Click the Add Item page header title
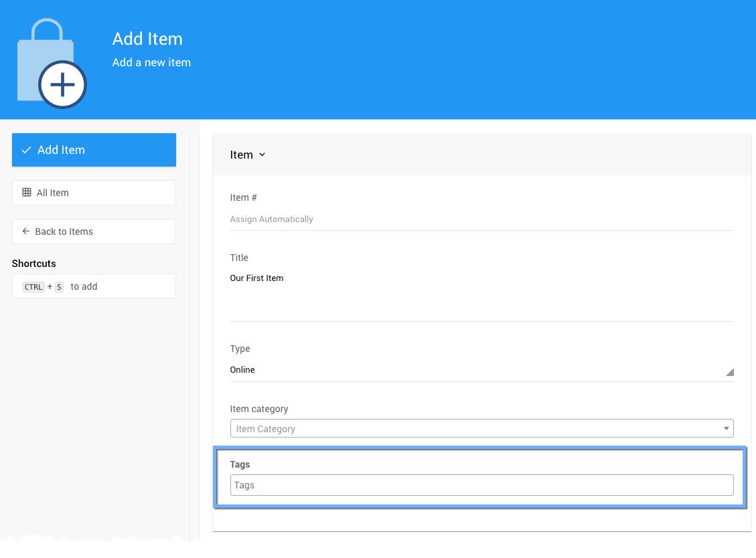 [x=147, y=39]
